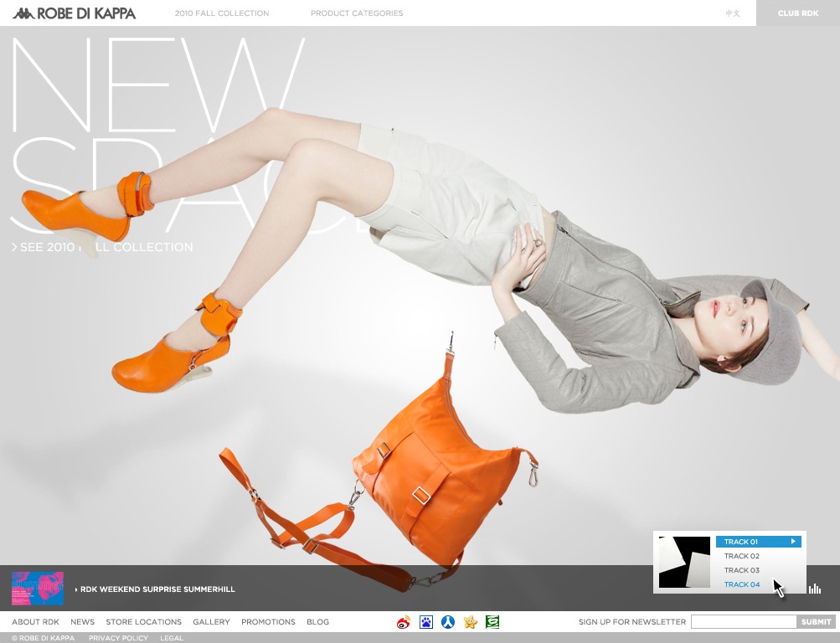Open the Store Locations link
This screenshot has height=643, width=840.
pyautogui.click(x=143, y=622)
